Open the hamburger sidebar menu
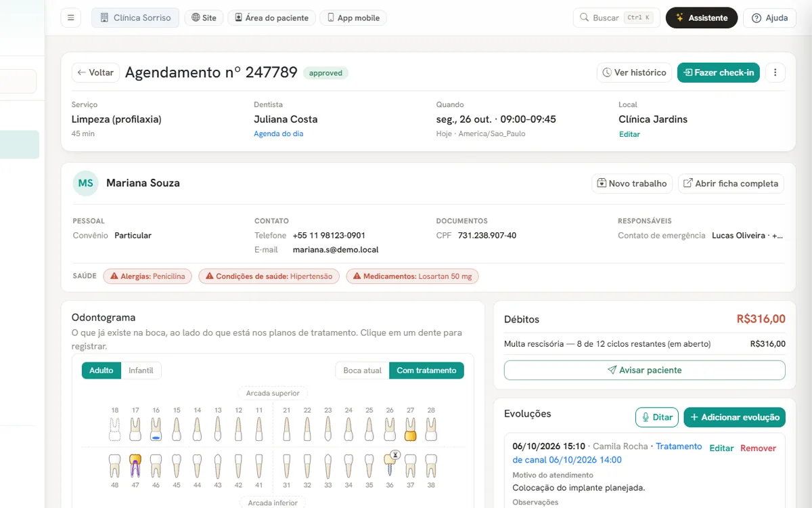Viewport: 812px width, 508px height. coord(70,18)
